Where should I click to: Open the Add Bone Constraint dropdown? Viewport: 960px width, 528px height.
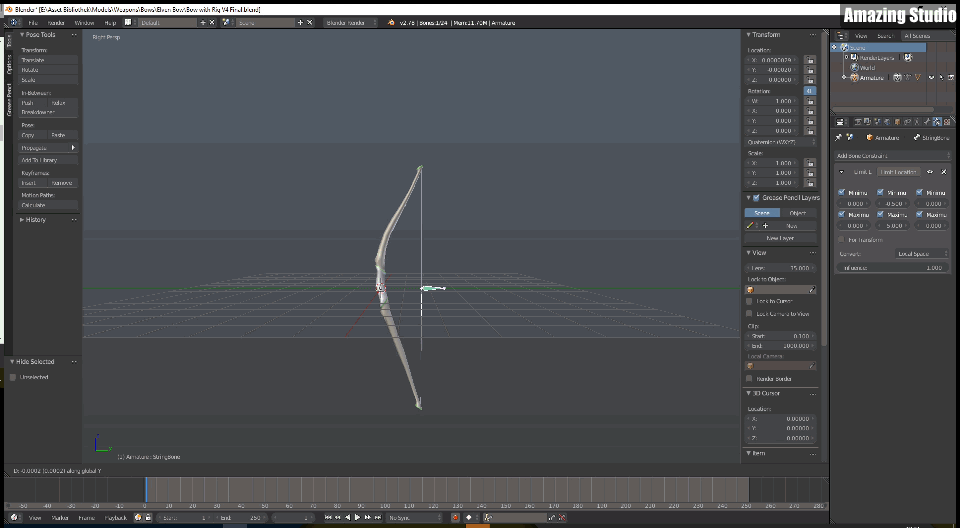point(892,156)
